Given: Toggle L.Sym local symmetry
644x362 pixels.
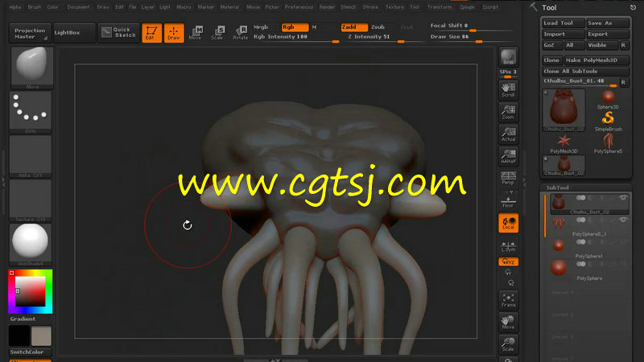Looking at the screenshot, I should [508, 247].
